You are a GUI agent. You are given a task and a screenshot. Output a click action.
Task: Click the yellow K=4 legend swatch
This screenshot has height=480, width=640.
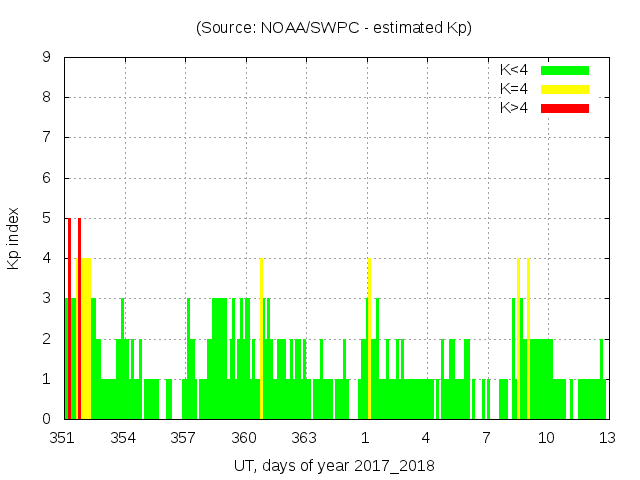pos(564,89)
